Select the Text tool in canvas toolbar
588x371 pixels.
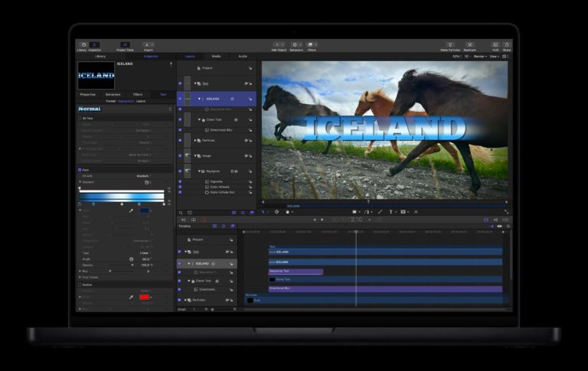390,212
